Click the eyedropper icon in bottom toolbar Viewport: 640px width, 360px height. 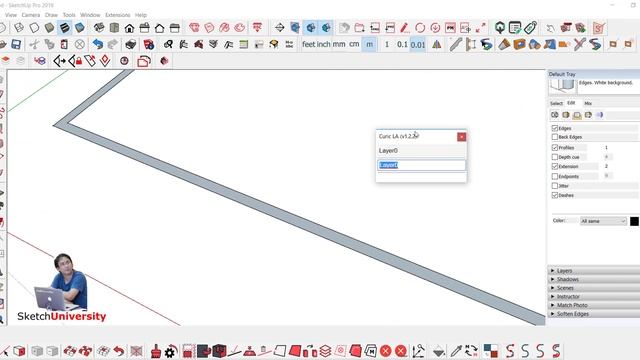[456, 351]
